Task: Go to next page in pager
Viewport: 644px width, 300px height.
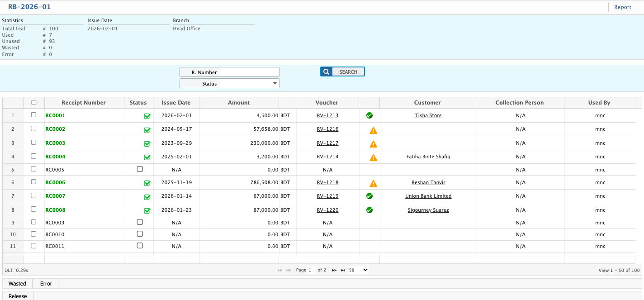Action: [x=334, y=270]
